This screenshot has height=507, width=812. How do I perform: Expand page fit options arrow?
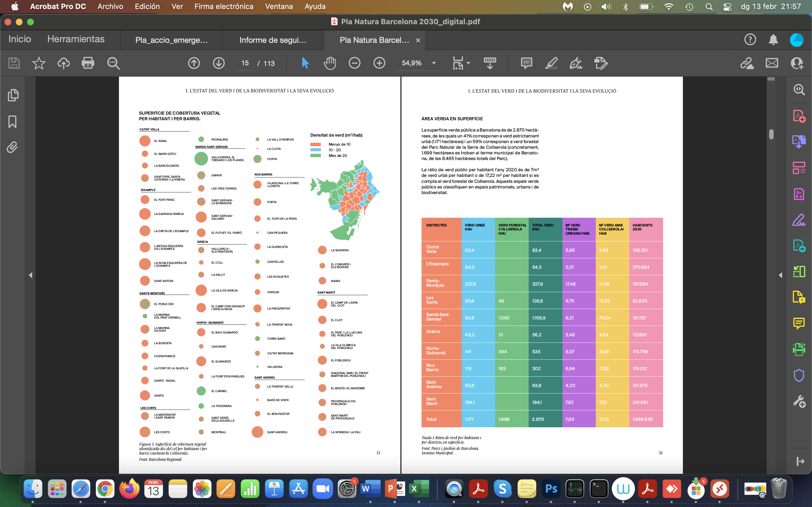click(468, 63)
